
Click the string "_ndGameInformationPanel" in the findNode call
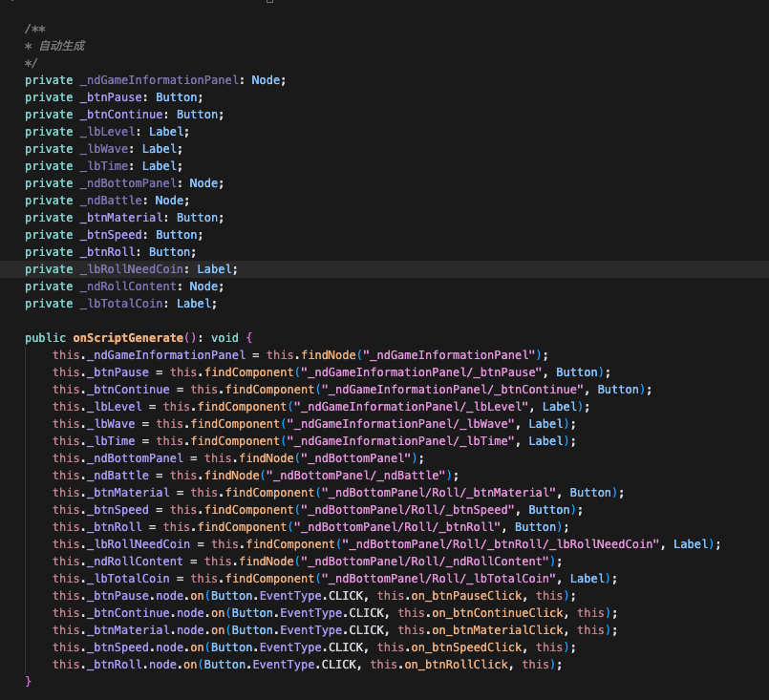(449, 355)
